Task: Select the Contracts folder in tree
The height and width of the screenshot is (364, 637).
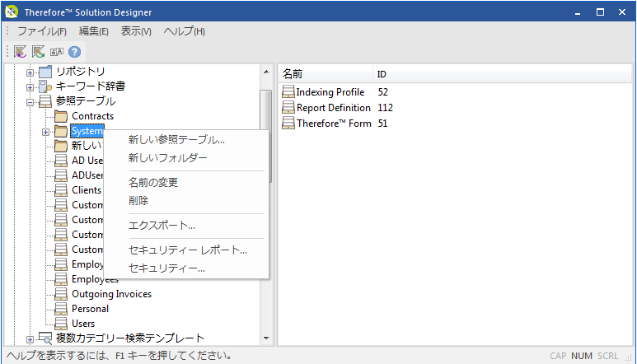Action: [92, 116]
